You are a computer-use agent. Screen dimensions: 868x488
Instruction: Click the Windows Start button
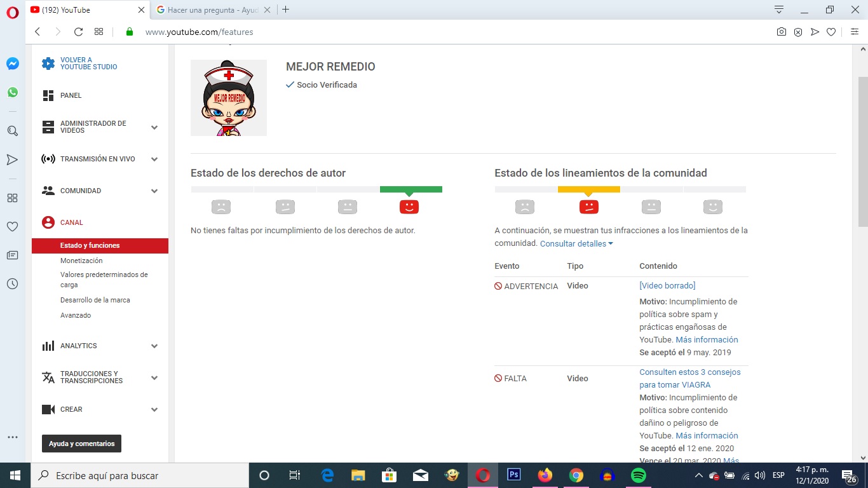[15, 475]
